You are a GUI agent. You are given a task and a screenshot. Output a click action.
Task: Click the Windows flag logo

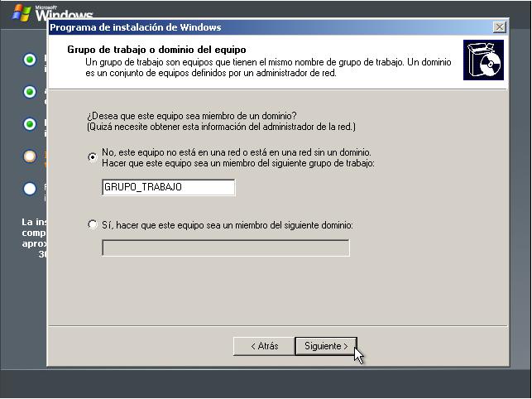21,13
